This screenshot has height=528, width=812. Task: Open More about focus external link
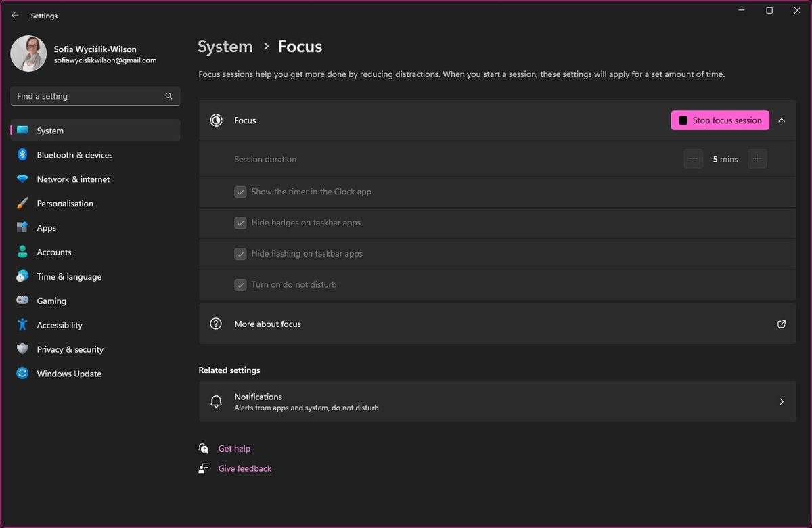coord(782,324)
